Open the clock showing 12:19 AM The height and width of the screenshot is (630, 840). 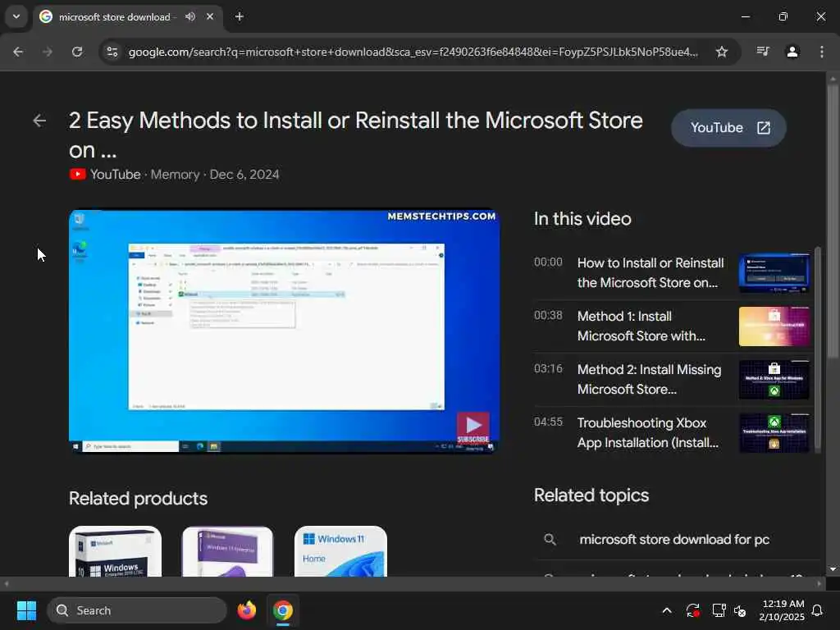point(782,610)
